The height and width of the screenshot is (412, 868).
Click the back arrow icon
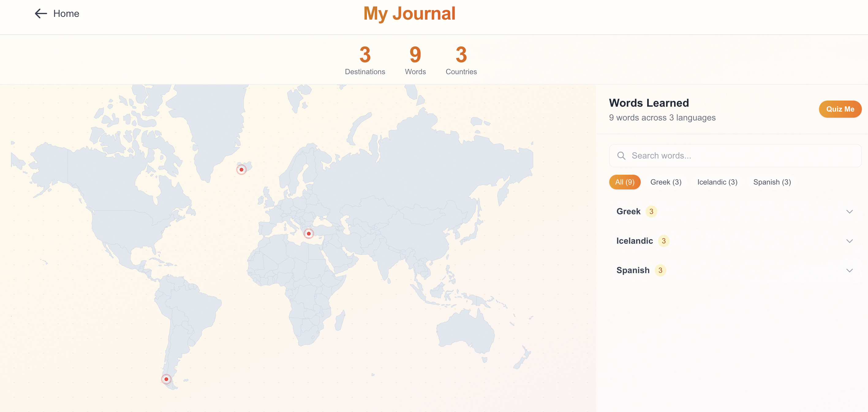[x=41, y=13]
